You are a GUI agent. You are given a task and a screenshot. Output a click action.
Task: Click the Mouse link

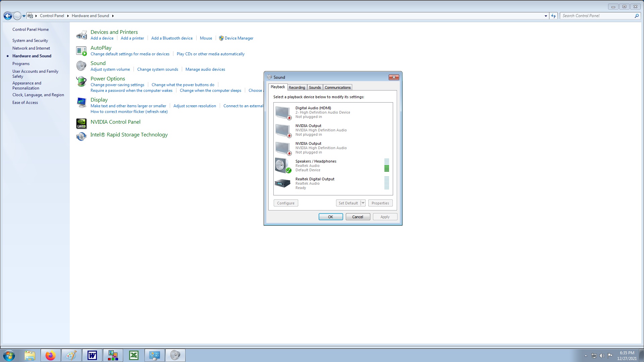[x=206, y=38]
